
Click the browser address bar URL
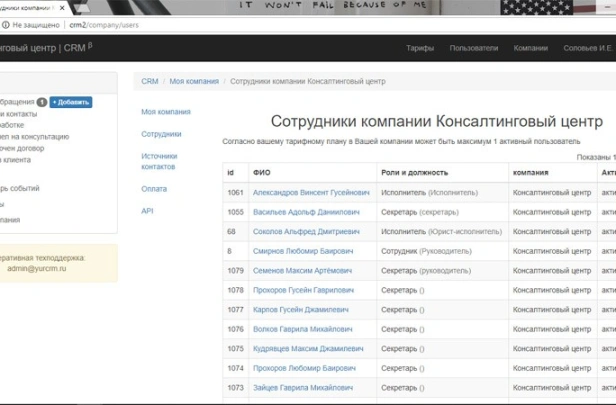[120, 24]
